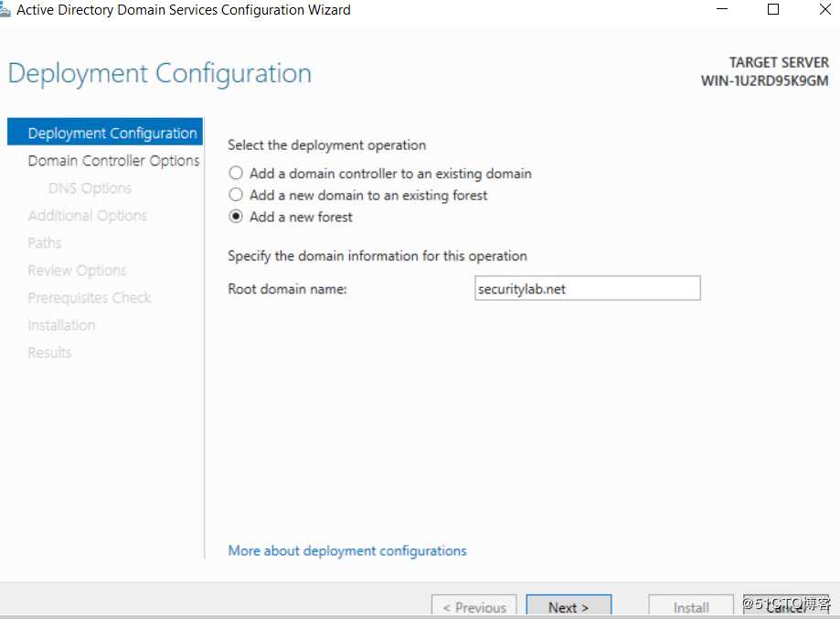Click the Next button
The width and height of the screenshot is (840, 619).
click(569, 607)
